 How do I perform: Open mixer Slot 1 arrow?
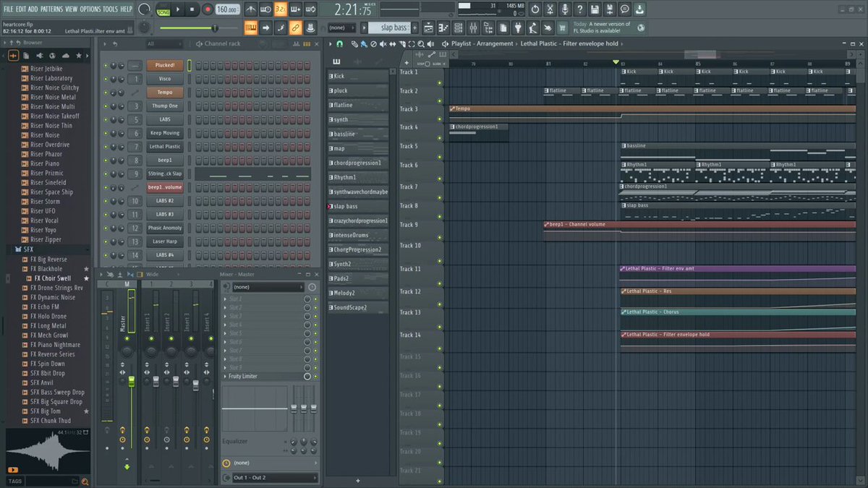pos(225,299)
